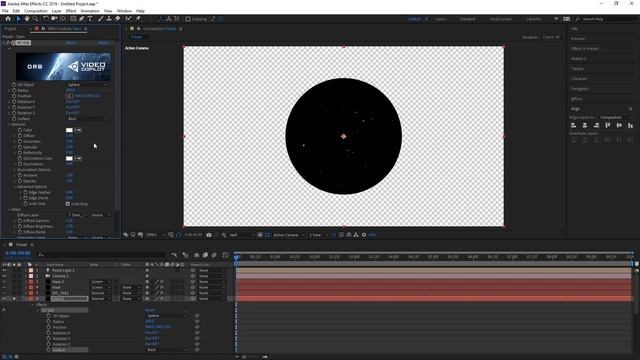Click the Material Color white swatch
This screenshot has height=360, width=640.
[x=69, y=130]
